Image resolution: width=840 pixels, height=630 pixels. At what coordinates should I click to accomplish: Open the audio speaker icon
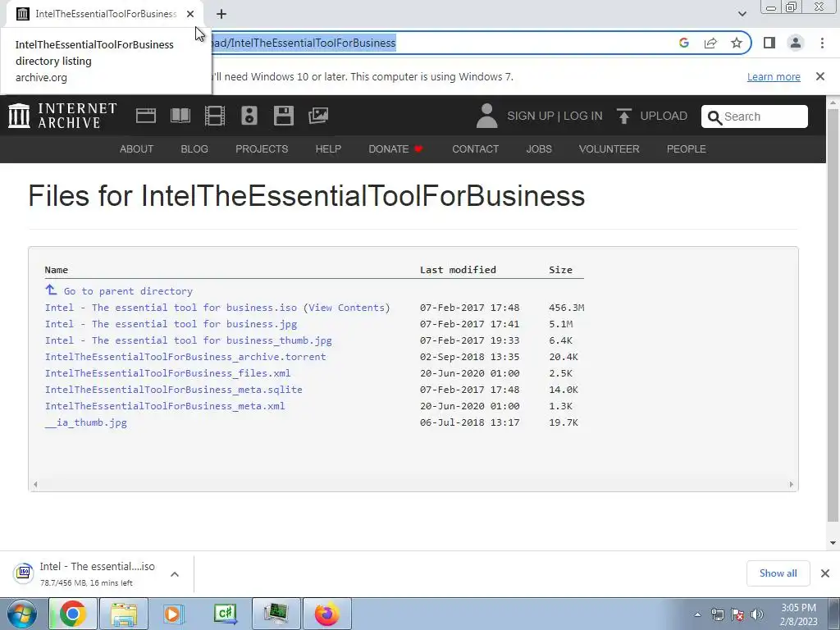[249, 116]
